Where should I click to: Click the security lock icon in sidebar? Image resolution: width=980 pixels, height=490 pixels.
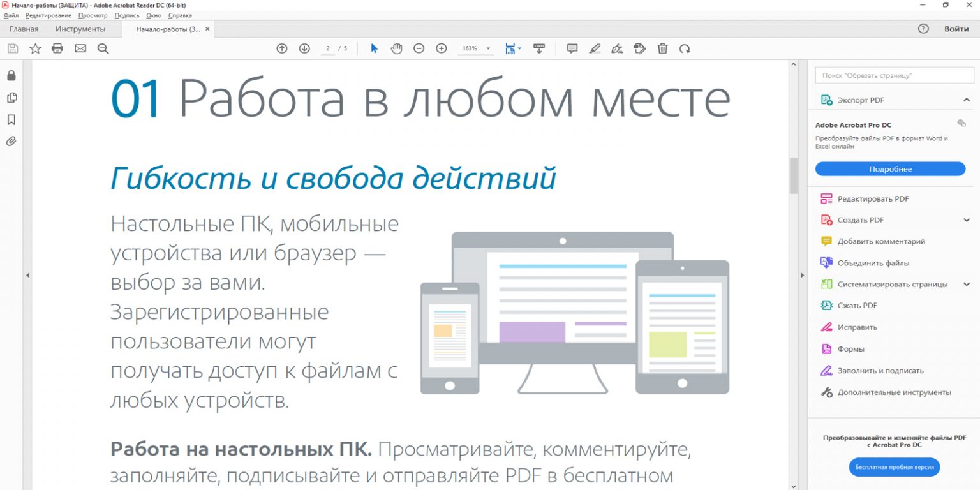(10, 75)
